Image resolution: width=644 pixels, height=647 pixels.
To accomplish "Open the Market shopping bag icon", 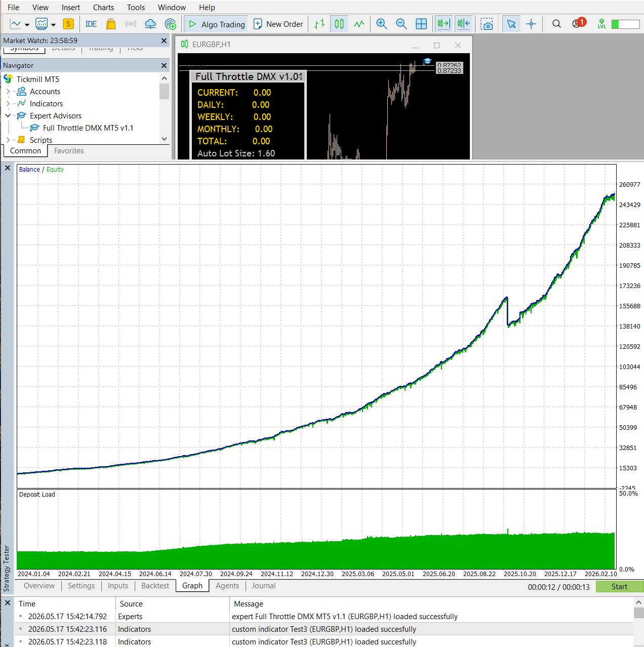I will (x=111, y=24).
